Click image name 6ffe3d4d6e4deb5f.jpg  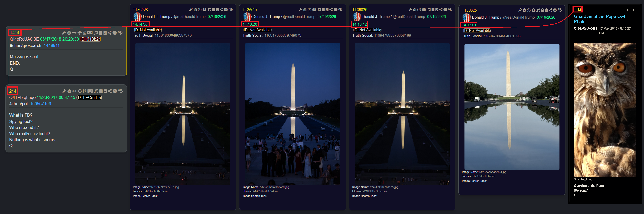coord(493,172)
